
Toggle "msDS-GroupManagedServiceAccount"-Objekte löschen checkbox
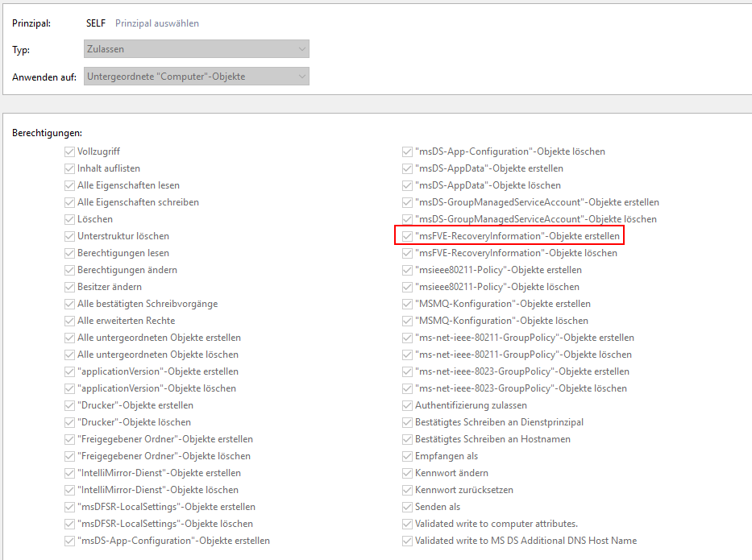click(x=407, y=219)
